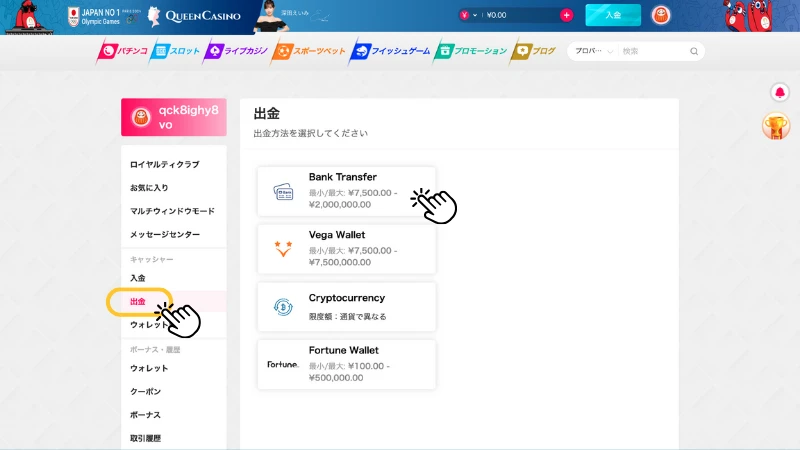Viewport: 800px width, 450px height.
Task: Open the ブログ menu item
Action: click(534, 51)
